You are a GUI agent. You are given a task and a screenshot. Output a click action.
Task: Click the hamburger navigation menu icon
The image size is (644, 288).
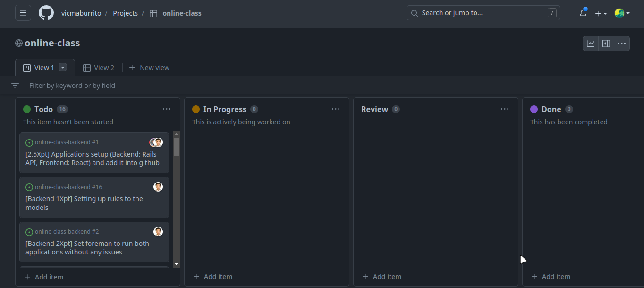point(23,13)
